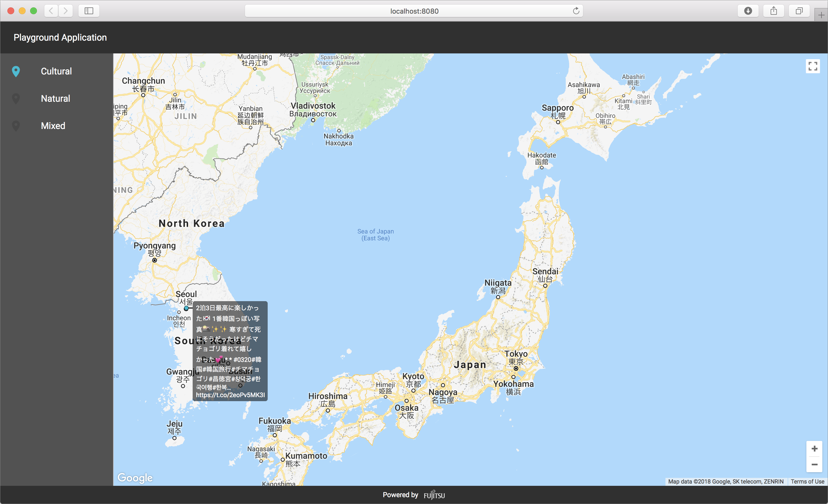Image resolution: width=828 pixels, height=504 pixels.
Task: Open the t.co link in the tooltip
Action: [230, 395]
